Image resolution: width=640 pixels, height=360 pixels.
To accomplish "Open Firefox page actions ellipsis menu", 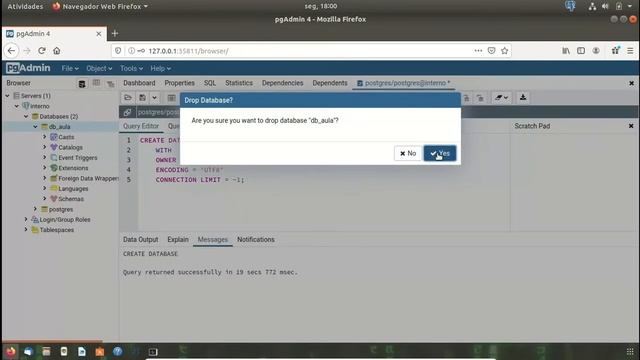I will point(478,51).
